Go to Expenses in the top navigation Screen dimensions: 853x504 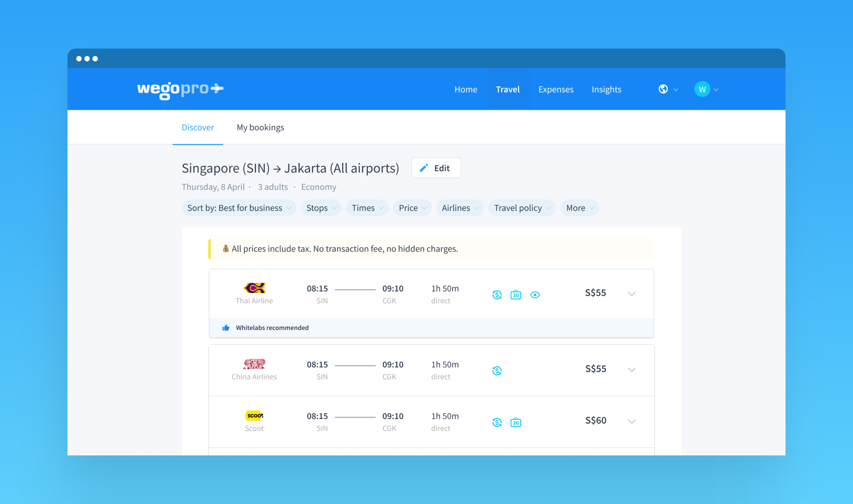[x=555, y=89]
